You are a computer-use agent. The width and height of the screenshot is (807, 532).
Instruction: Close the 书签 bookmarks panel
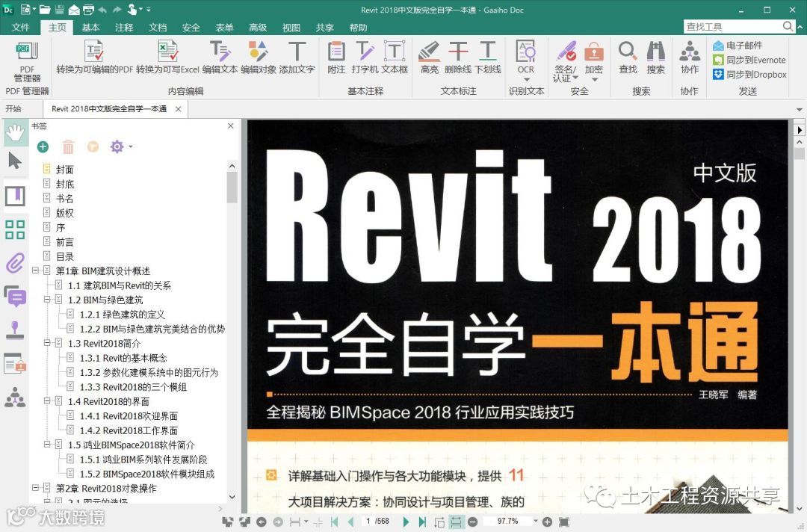pos(231,126)
